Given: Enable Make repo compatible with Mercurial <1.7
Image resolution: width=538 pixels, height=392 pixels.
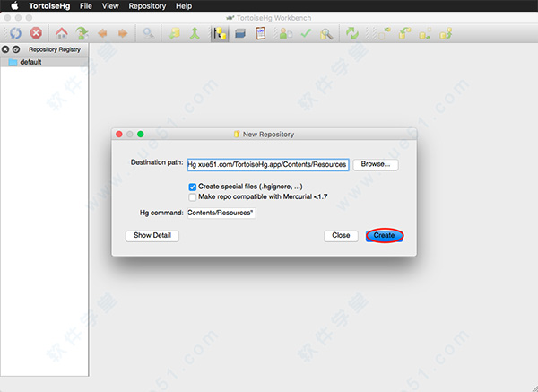Looking at the screenshot, I should tap(193, 197).
